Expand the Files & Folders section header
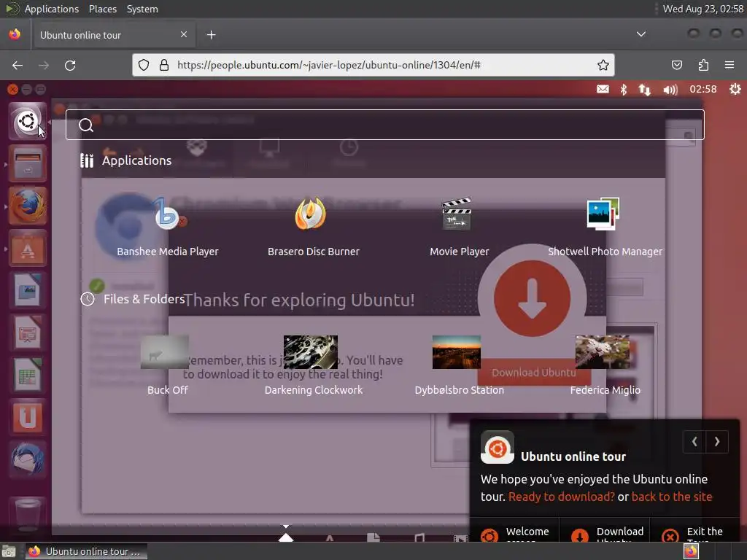Viewport: 747px width, 560px height. click(133, 299)
